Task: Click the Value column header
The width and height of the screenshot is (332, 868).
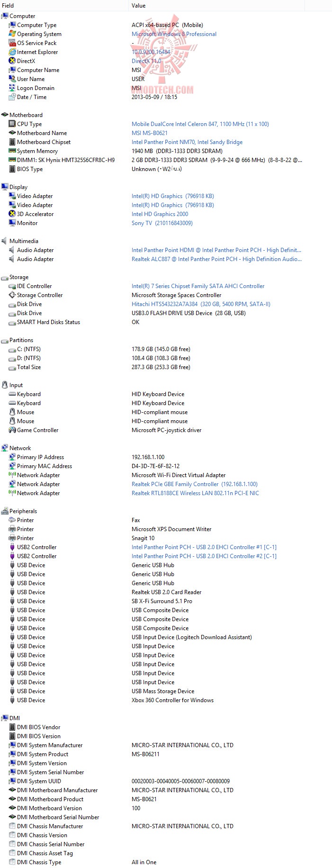Action: pos(216,6)
